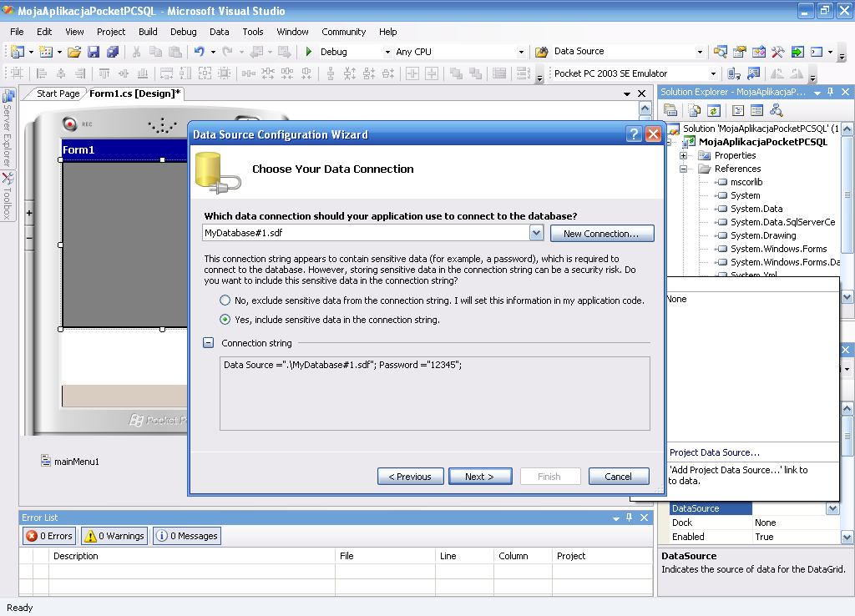Screen dimensions: 855x616
Task: Click the Paste icon in toolbar
Action: [175, 52]
